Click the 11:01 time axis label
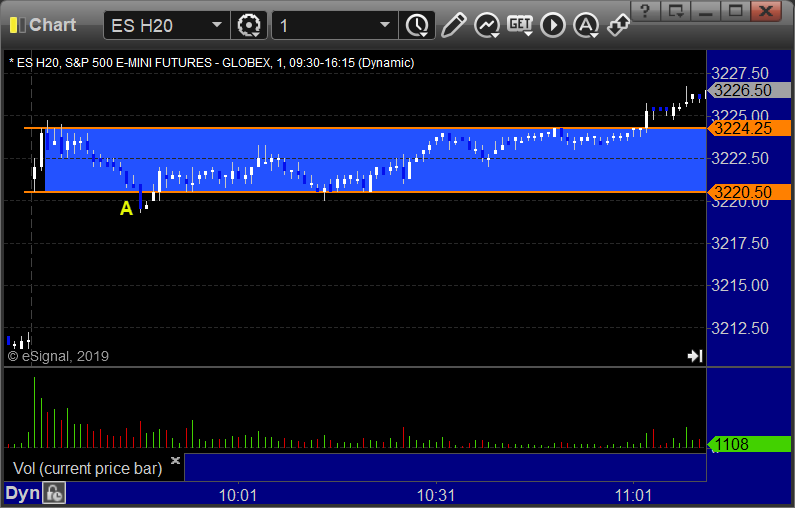Screen dimensions: 795x508 tap(633, 495)
